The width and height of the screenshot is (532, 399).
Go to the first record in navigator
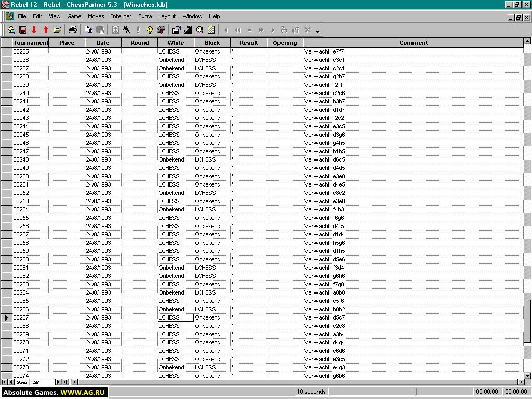click(x=4, y=382)
